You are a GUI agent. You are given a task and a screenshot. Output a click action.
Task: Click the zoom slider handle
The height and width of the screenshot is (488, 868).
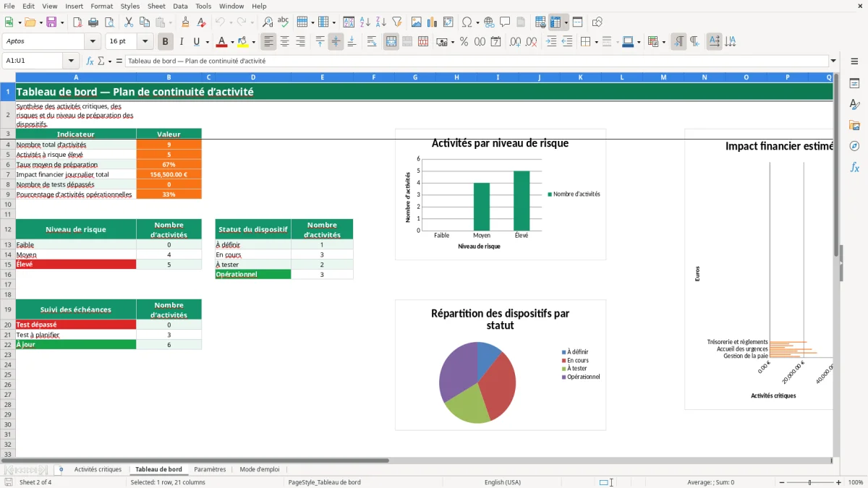(x=810, y=482)
